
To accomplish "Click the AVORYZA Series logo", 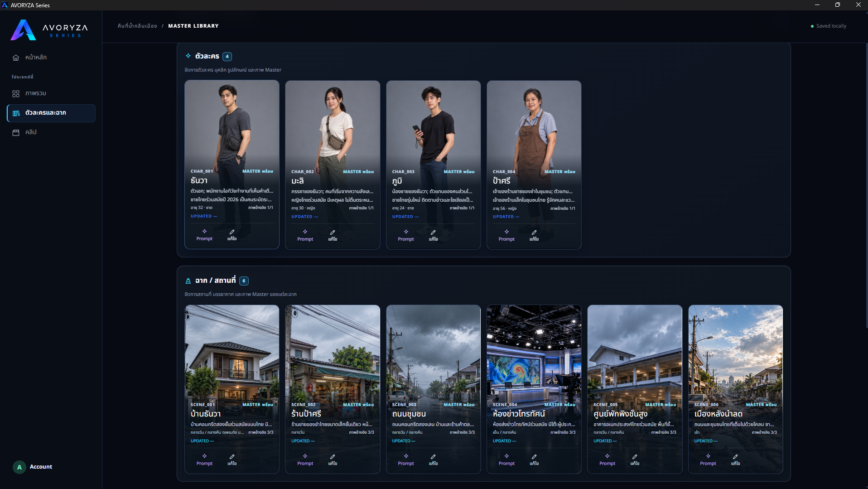I will 49,30.
